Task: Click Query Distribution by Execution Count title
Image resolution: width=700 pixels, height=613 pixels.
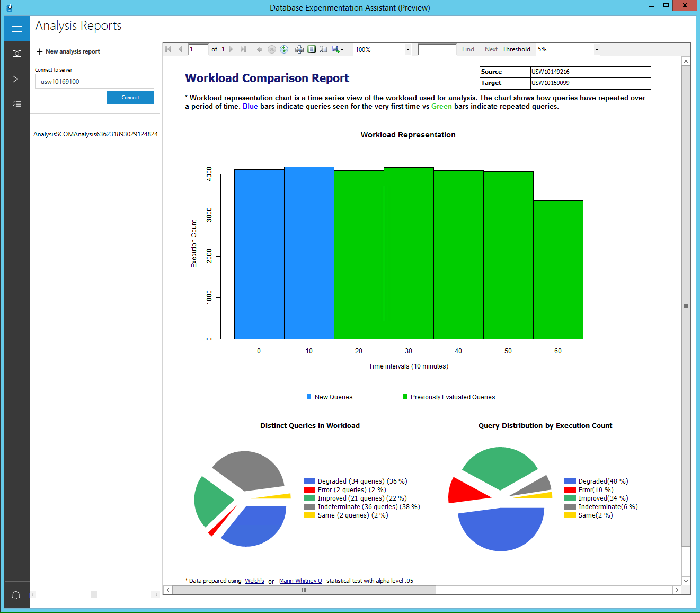Action: (545, 425)
